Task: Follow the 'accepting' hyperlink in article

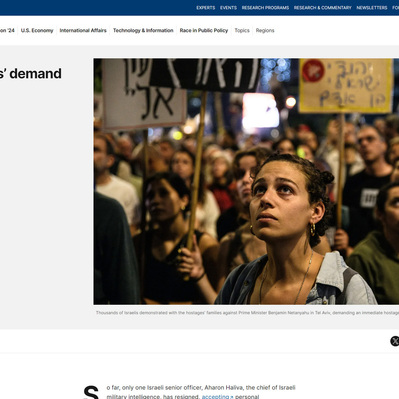Action: click(217, 396)
